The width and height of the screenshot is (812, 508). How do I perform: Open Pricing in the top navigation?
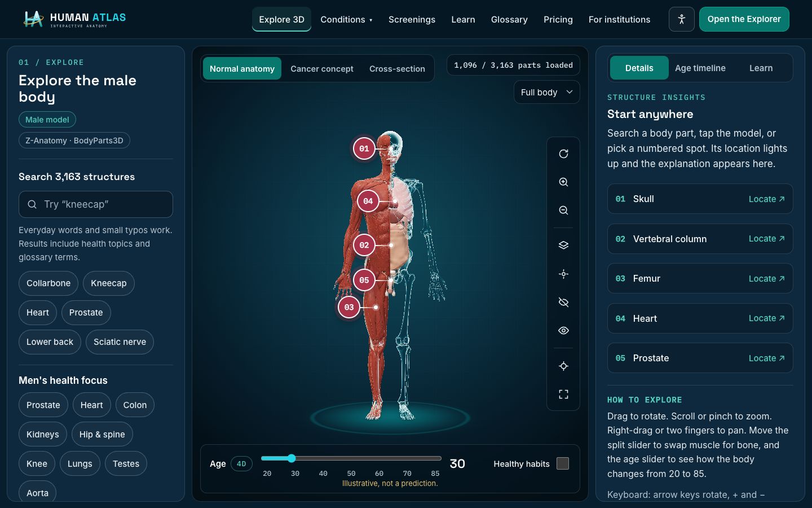pyautogui.click(x=558, y=19)
